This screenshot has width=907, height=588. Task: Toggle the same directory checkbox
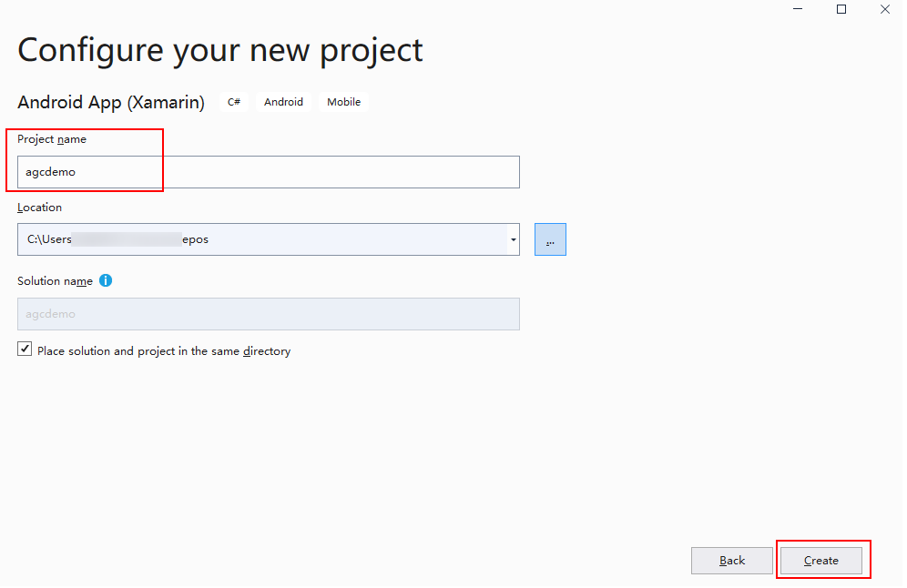(x=25, y=350)
